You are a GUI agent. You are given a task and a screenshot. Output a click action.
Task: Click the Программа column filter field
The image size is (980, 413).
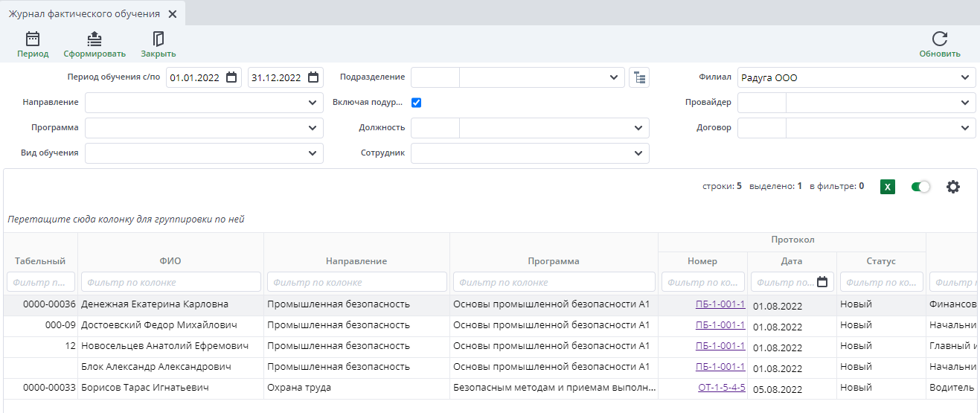(554, 282)
